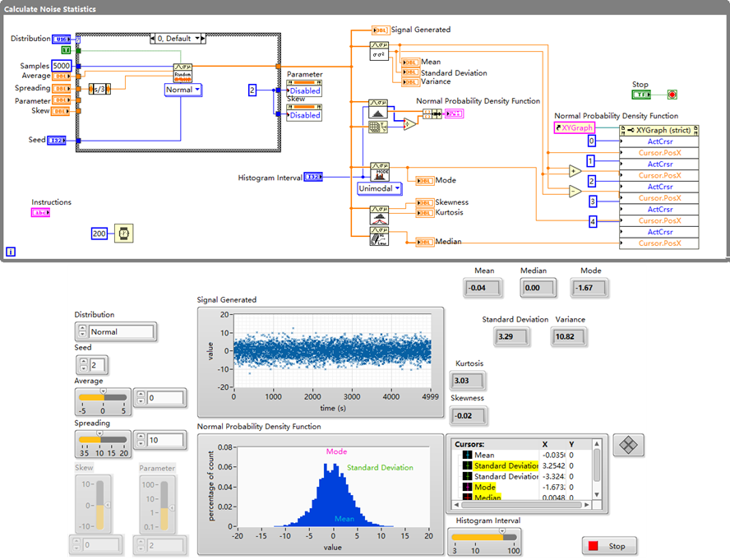Select the loop iteration terminal i
The image size is (730, 560).
tap(11, 252)
